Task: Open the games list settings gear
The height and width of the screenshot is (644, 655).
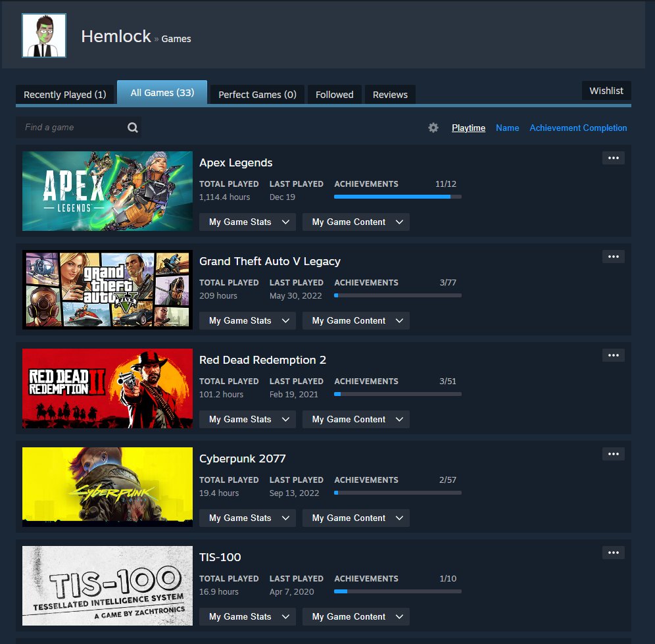Action: tap(433, 128)
